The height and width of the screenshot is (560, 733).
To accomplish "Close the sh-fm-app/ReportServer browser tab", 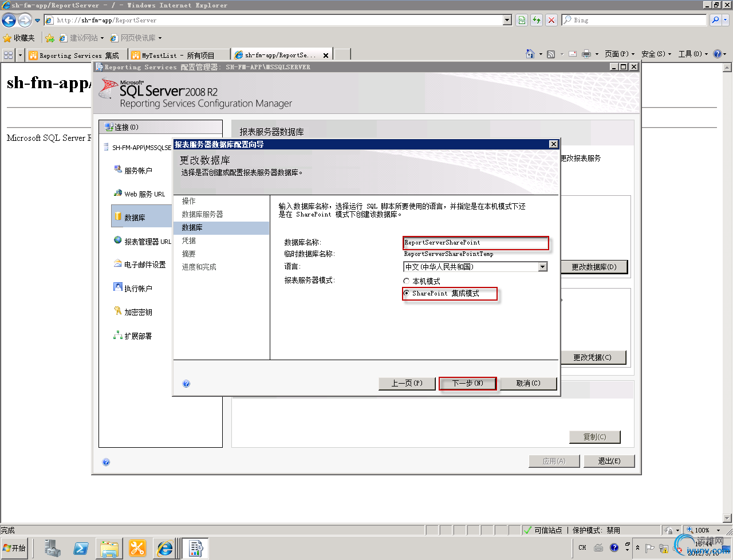I will [326, 56].
